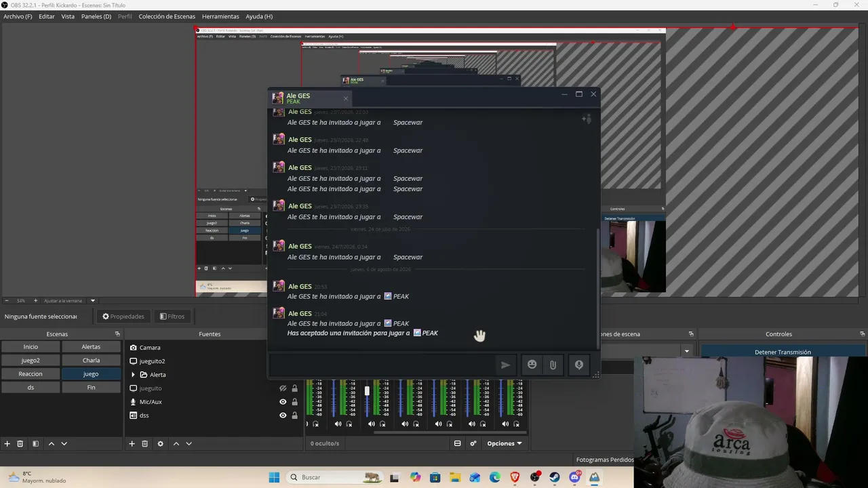Switch to the Inicio scene
Screen dimensions: 868x488
point(31,347)
